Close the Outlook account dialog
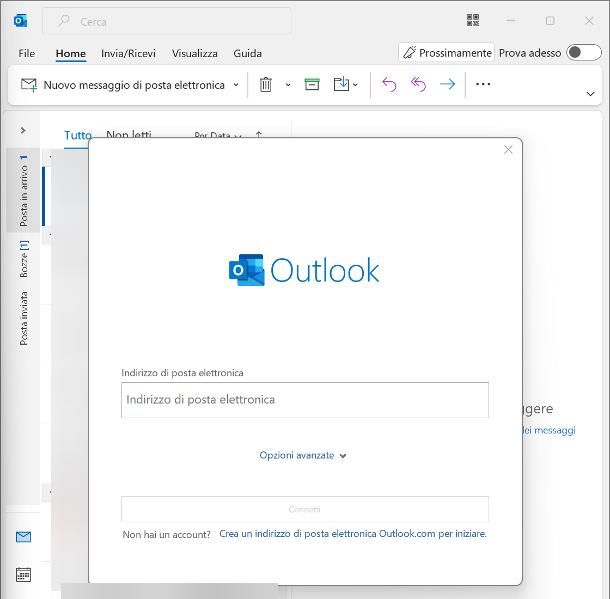 coord(508,150)
